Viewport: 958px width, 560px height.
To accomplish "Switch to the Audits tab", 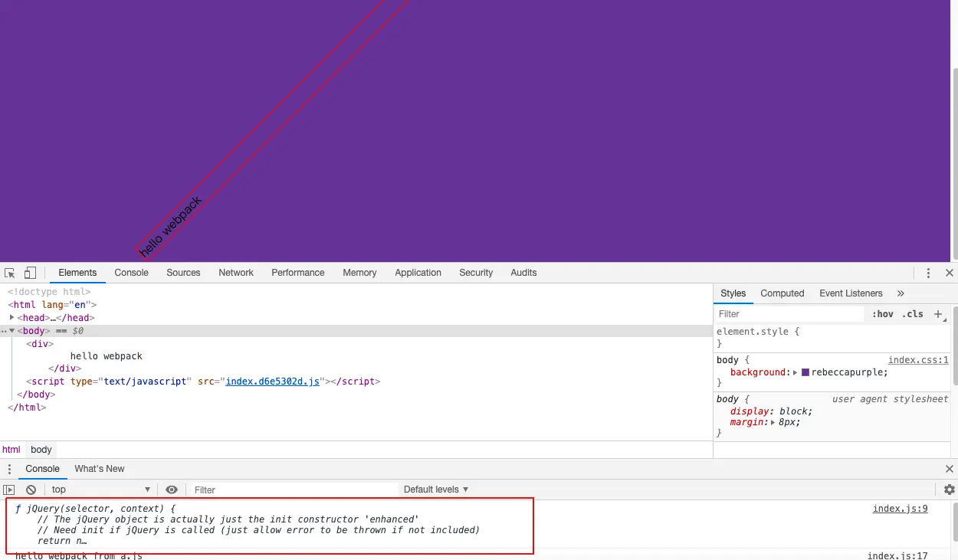I will 523,273.
